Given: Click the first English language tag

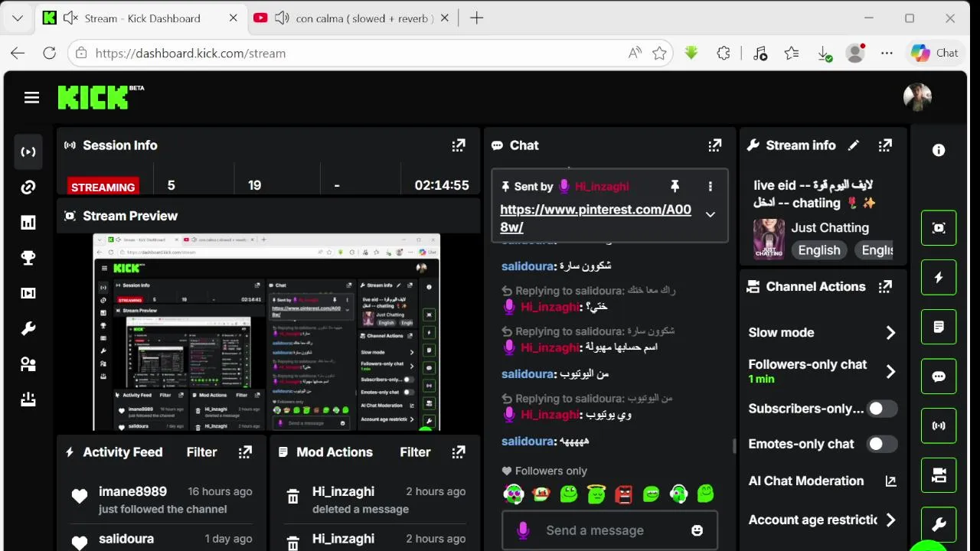Looking at the screenshot, I should coord(819,250).
